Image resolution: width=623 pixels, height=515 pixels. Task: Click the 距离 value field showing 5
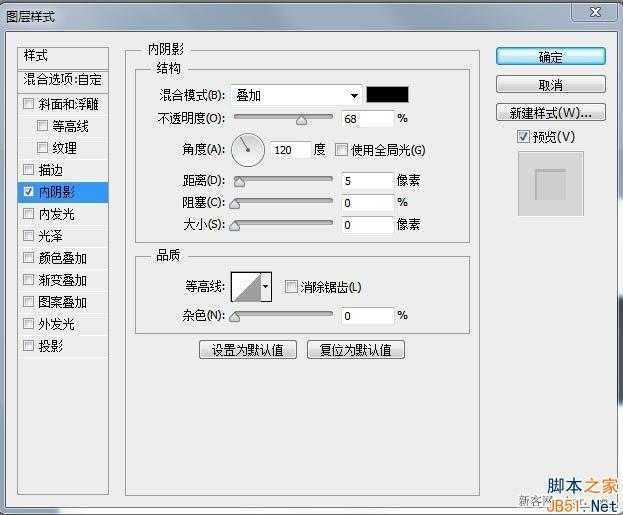(368, 181)
